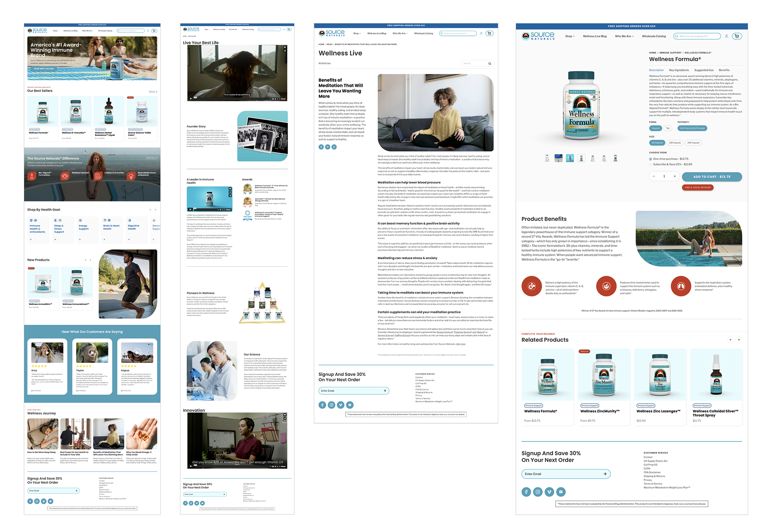The height and width of the screenshot is (532, 769).
Task: Decrease quantity with the minus button
Action: [654, 176]
